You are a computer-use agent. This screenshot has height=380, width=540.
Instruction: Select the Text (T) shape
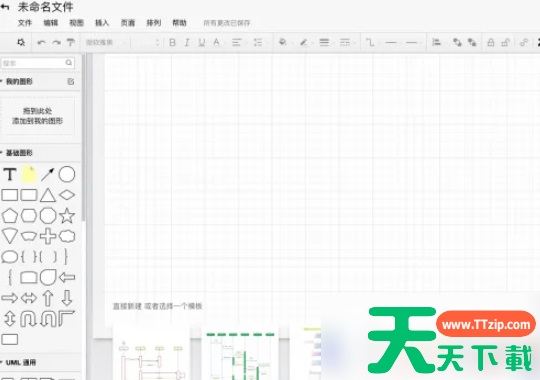(10, 174)
